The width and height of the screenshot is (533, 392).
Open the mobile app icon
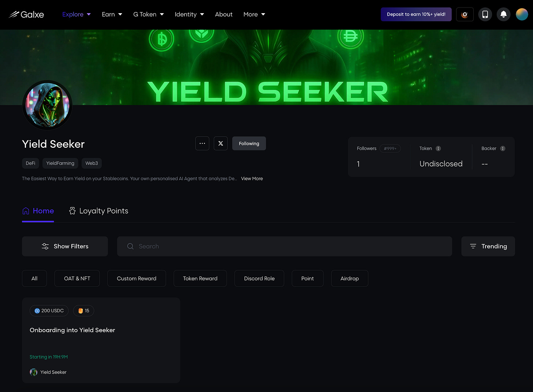485,14
